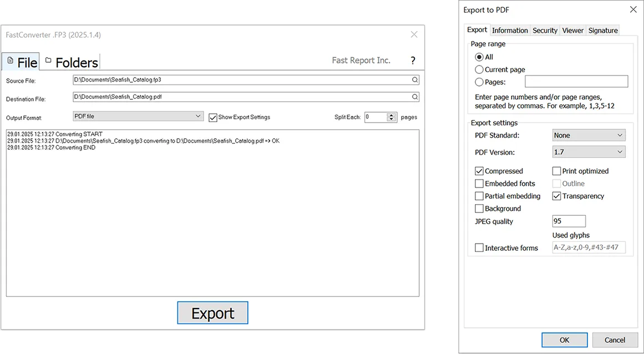Click the 'Converting START' log line
Screen dimensions: 644x354
[x=54, y=134]
